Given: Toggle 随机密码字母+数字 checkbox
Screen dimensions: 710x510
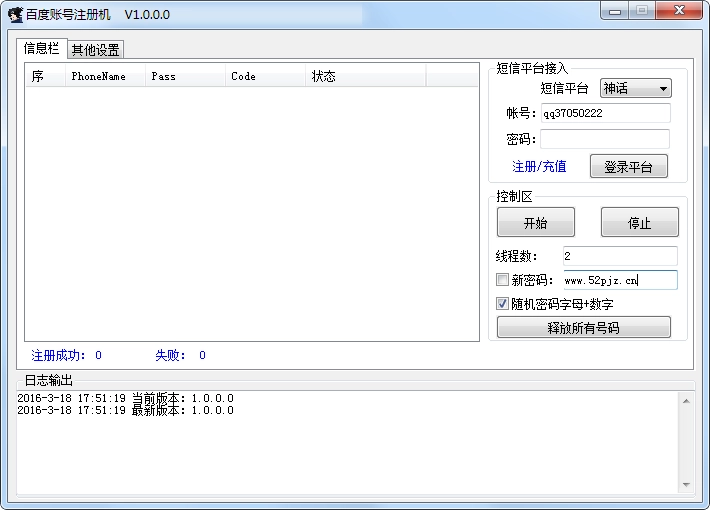Looking at the screenshot, I should [x=502, y=303].
